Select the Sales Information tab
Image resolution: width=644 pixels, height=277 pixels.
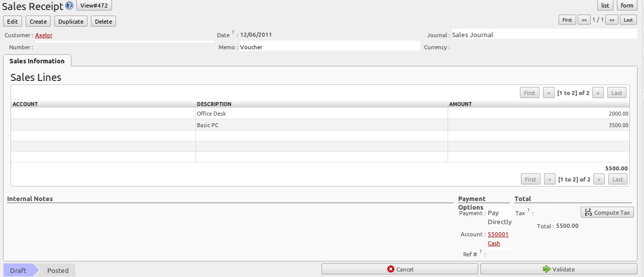37,61
